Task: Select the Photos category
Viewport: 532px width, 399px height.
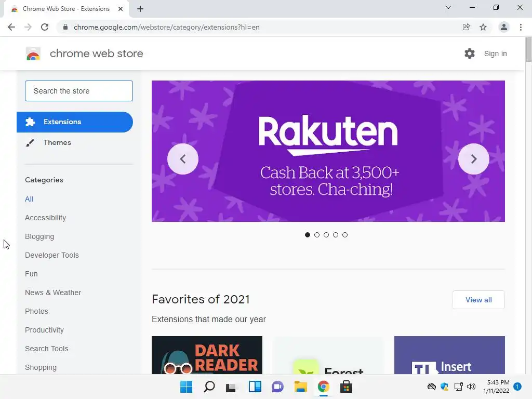Action: pos(37,311)
